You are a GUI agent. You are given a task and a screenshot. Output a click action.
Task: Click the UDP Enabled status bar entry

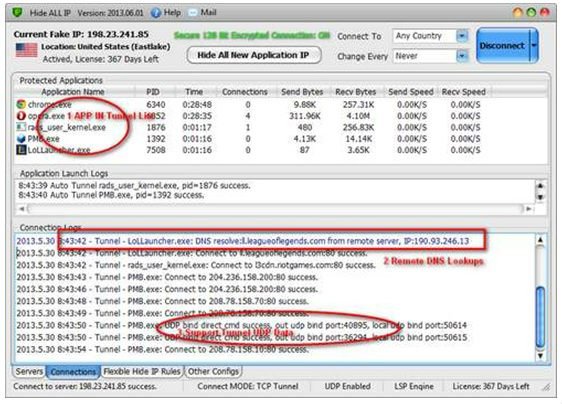pos(347,386)
